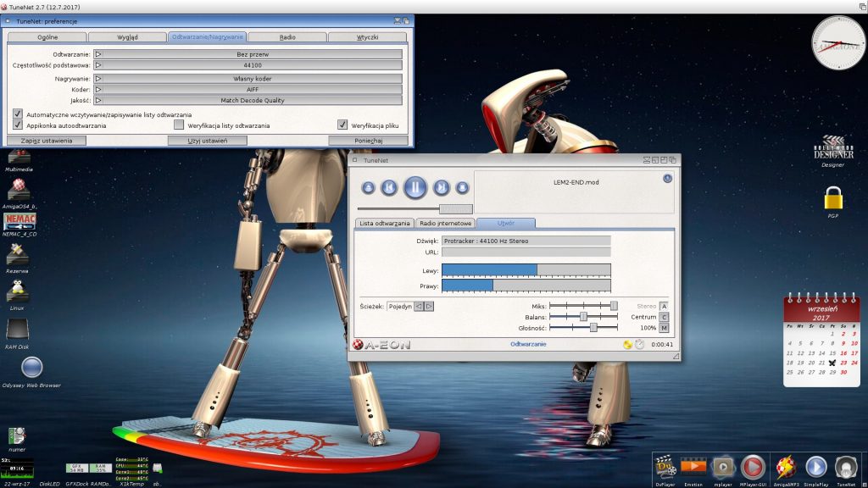Toggle the mute M button

click(664, 328)
